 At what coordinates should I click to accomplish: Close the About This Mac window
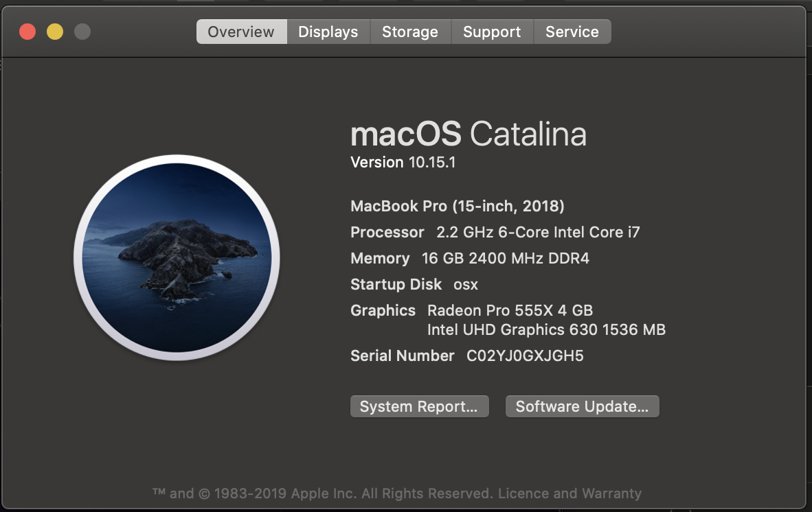pyautogui.click(x=27, y=32)
